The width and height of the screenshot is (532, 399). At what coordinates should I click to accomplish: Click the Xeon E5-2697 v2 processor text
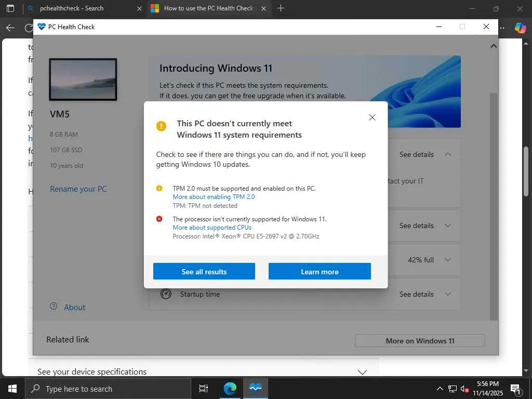(246, 236)
